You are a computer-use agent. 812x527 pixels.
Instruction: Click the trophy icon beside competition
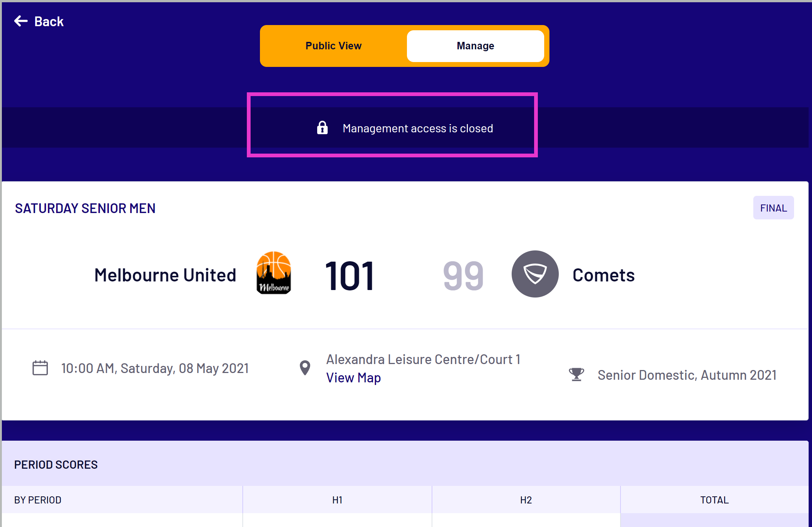point(576,374)
